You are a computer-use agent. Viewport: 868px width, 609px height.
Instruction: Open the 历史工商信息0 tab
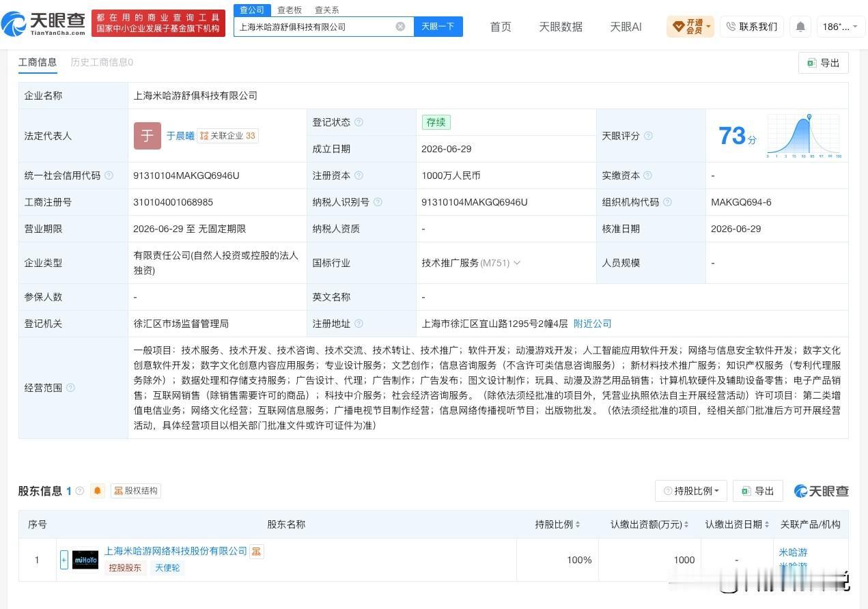pyautogui.click(x=102, y=62)
